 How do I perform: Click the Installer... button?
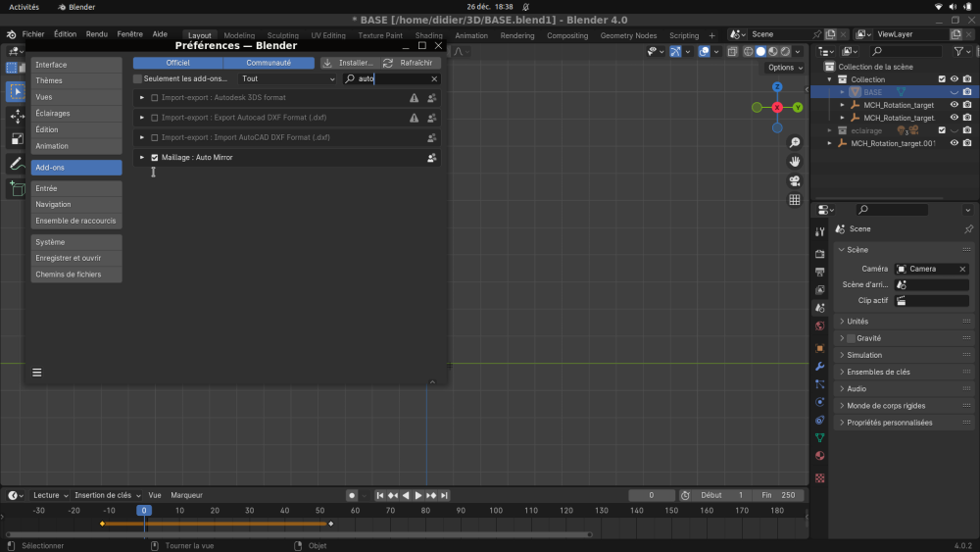348,63
